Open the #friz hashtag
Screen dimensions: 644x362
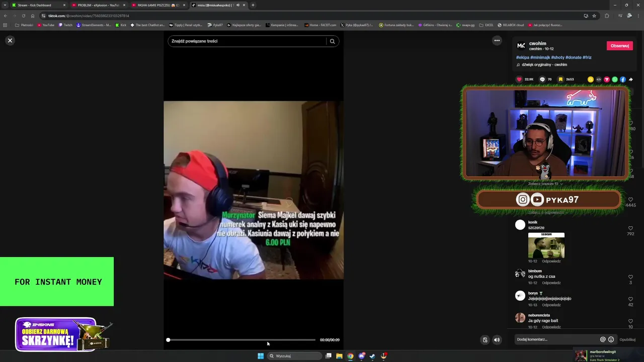(x=587, y=57)
